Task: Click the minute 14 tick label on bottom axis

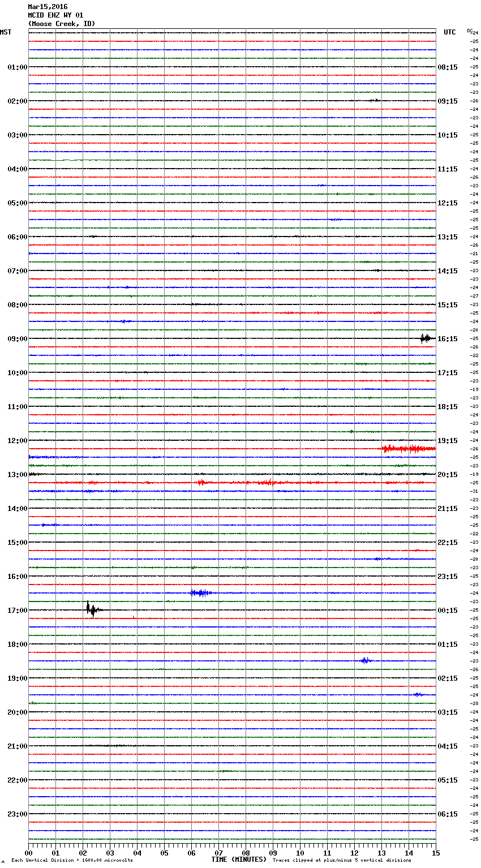Action: tap(409, 853)
